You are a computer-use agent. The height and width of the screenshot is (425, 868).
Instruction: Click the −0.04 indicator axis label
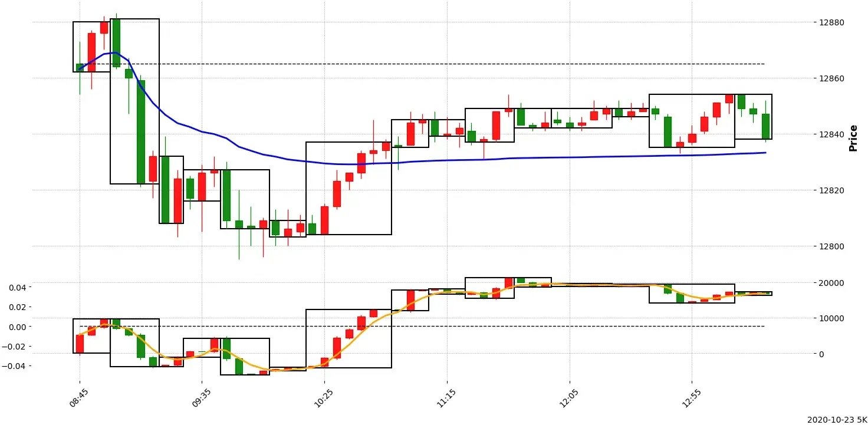tap(13, 366)
